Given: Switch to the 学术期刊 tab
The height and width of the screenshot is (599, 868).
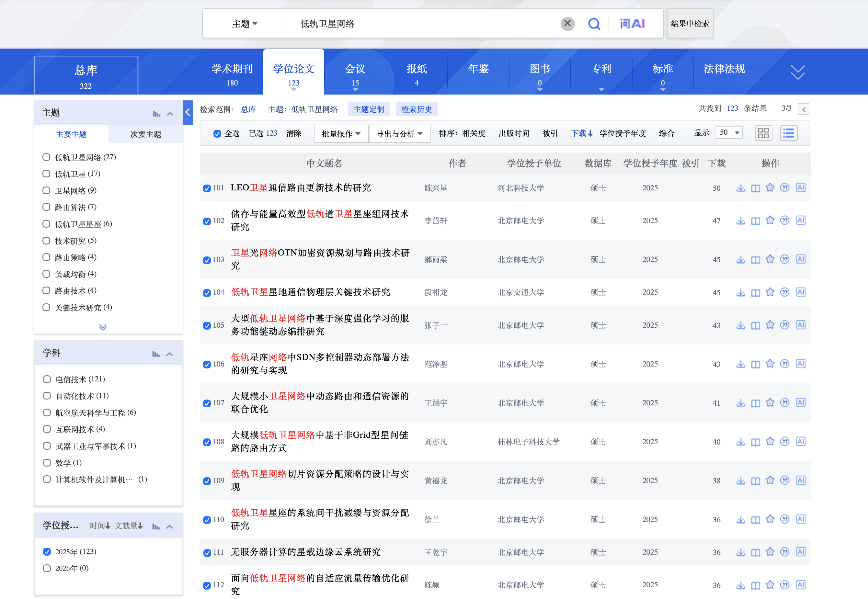Looking at the screenshot, I should (x=232, y=74).
